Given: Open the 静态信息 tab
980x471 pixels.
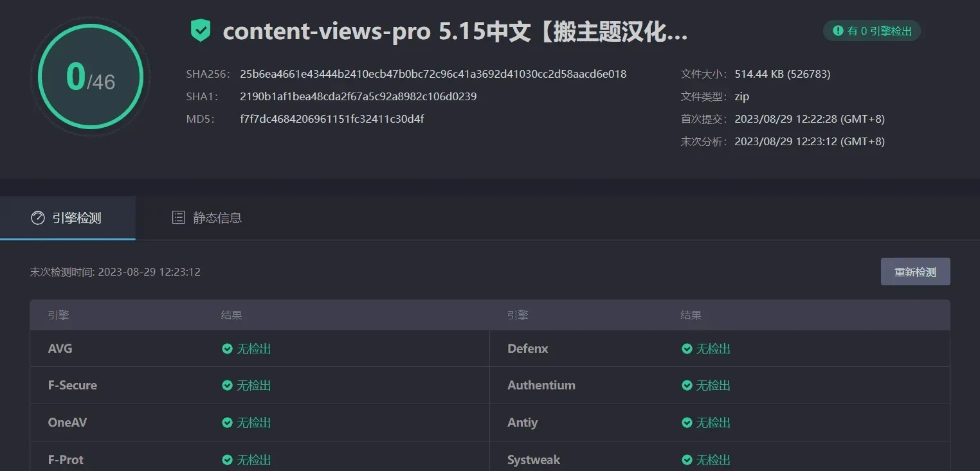Looking at the screenshot, I should click(x=207, y=218).
